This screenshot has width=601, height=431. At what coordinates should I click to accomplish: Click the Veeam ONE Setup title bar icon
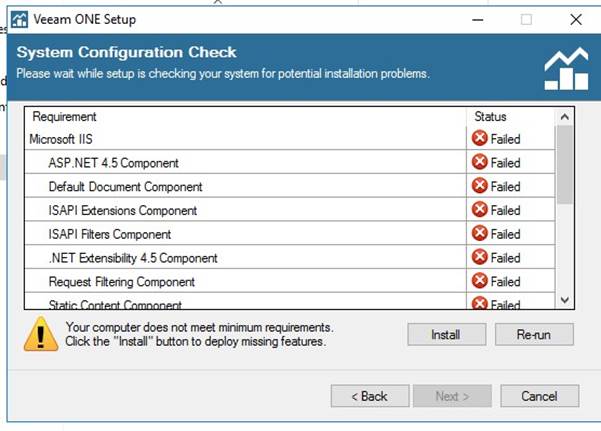[x=19, y=20]
